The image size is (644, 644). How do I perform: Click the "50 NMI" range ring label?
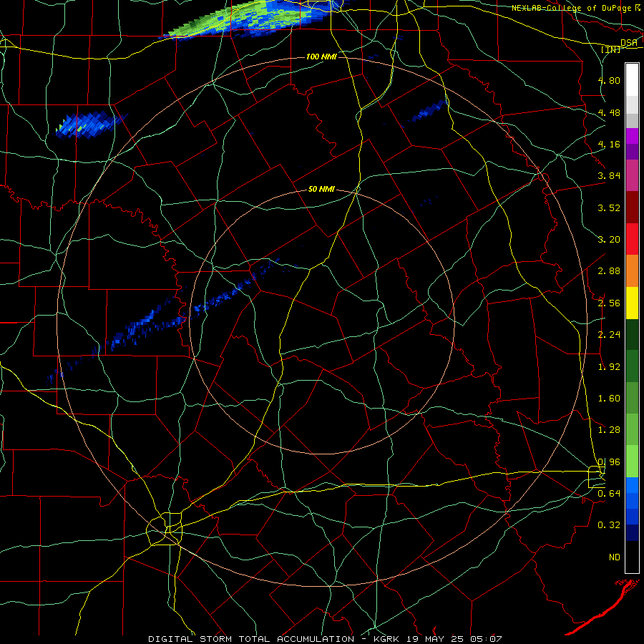pos(321,189)
